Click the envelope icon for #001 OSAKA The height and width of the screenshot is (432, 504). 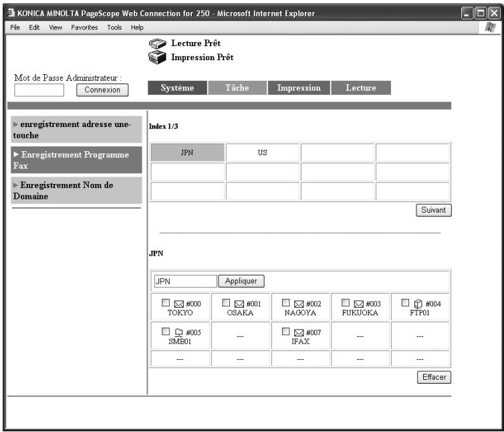tap(239, 304)
